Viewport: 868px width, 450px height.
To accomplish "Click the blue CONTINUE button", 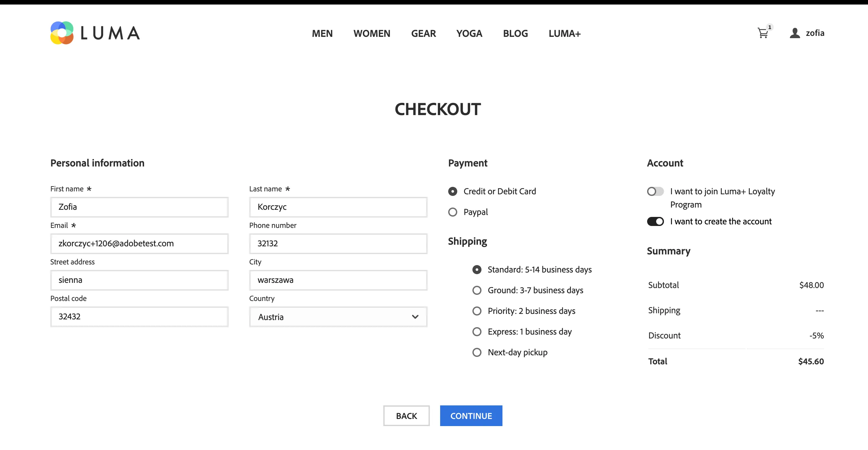I will pos(471,416).
